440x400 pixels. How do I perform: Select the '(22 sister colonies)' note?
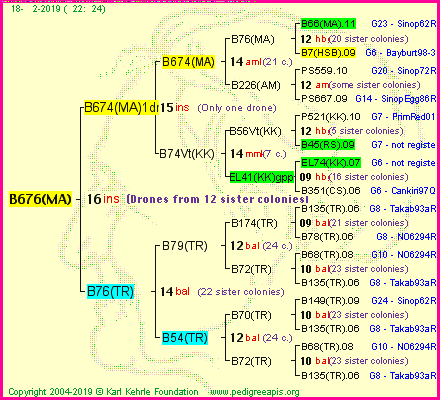tap(241, 292)
